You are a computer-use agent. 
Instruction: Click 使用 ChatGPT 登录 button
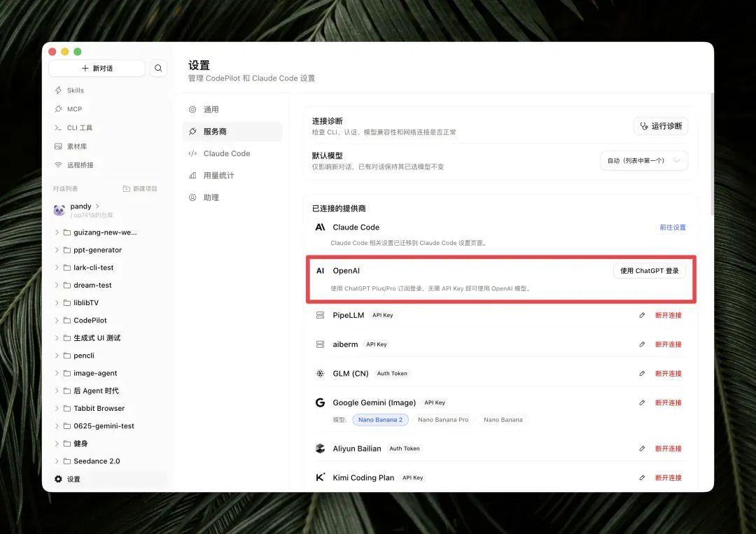pyautogui.click(x=650, y=271)
